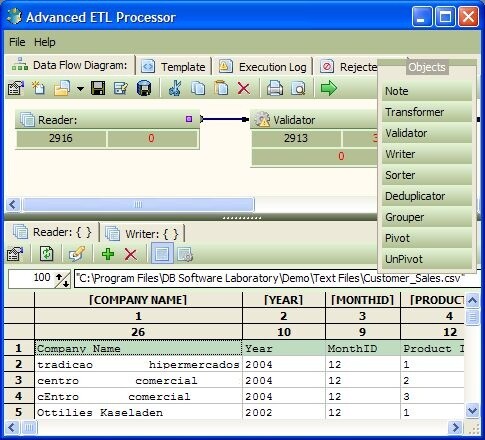Click the purple square on the Reader node
485x440 pixels.
pyautogui.click(x=189, y=119)
